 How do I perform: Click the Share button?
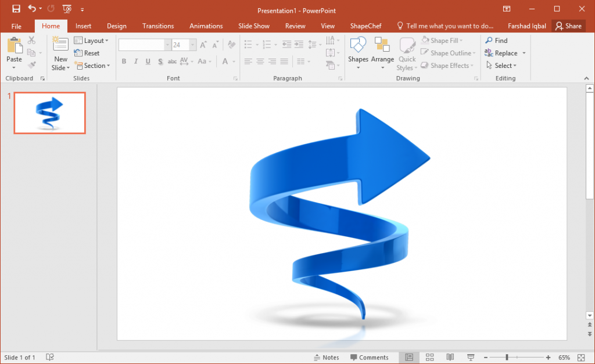click(x=568, y=26)
